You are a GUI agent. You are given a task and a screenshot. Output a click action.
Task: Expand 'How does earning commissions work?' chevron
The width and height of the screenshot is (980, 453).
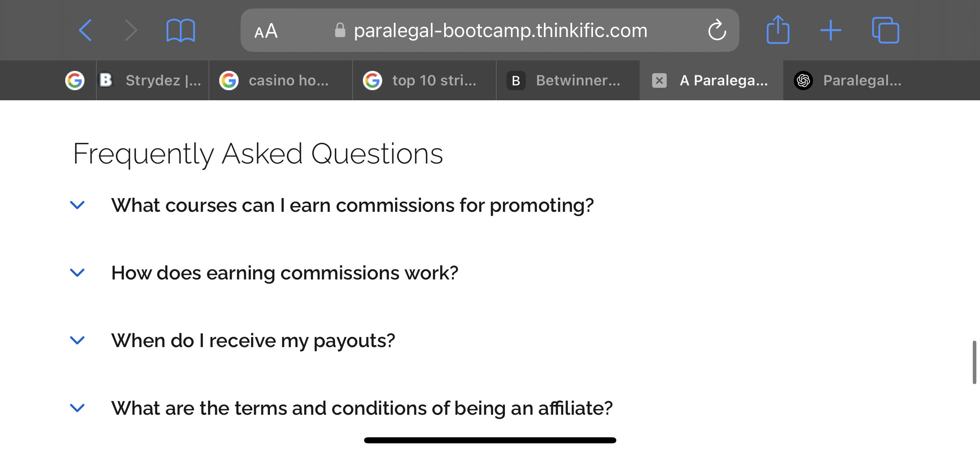(x=77, y=273)
